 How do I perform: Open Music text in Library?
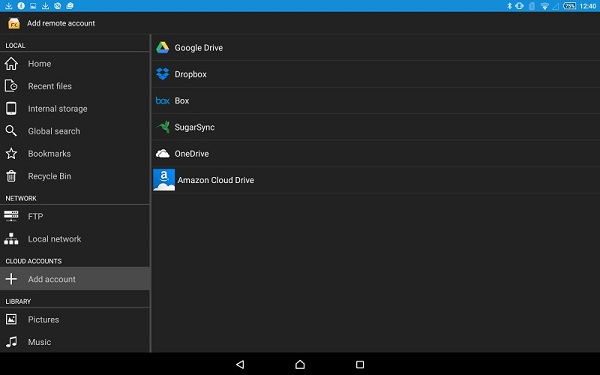(x=39, y=342)
